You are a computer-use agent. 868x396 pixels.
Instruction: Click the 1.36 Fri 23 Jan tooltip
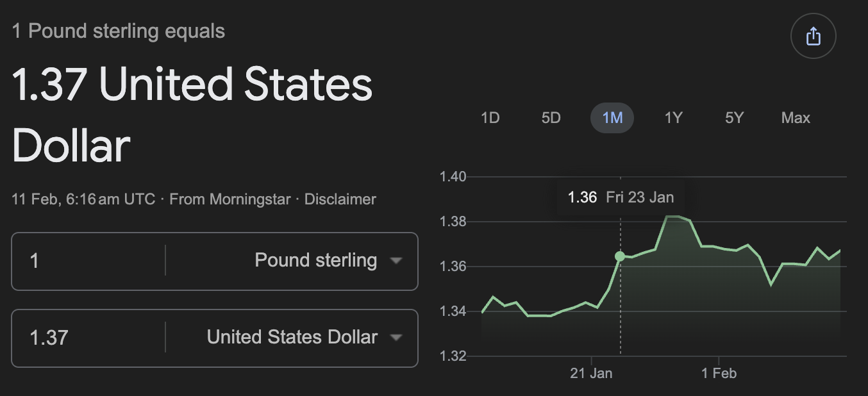(x=621, y=197)
